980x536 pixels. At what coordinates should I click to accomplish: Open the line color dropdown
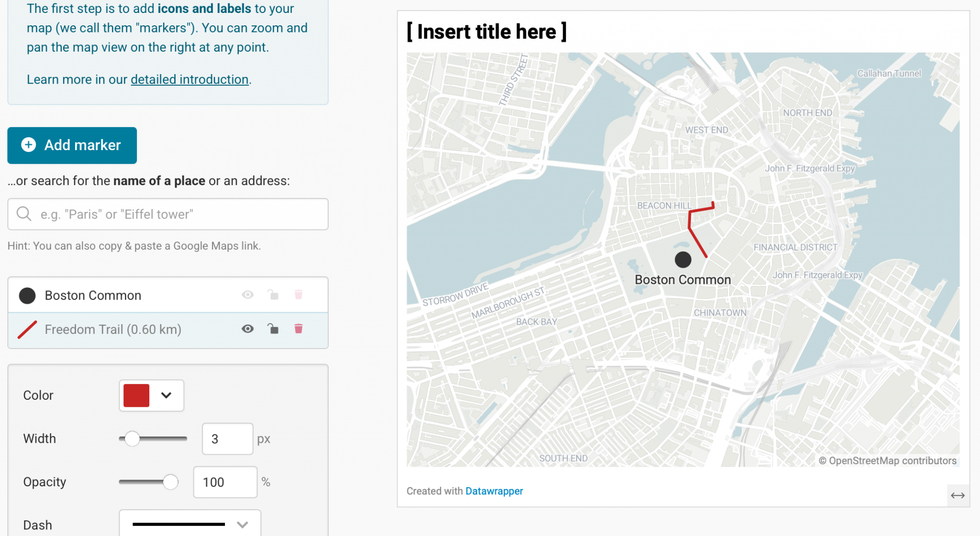coord(151,395)
